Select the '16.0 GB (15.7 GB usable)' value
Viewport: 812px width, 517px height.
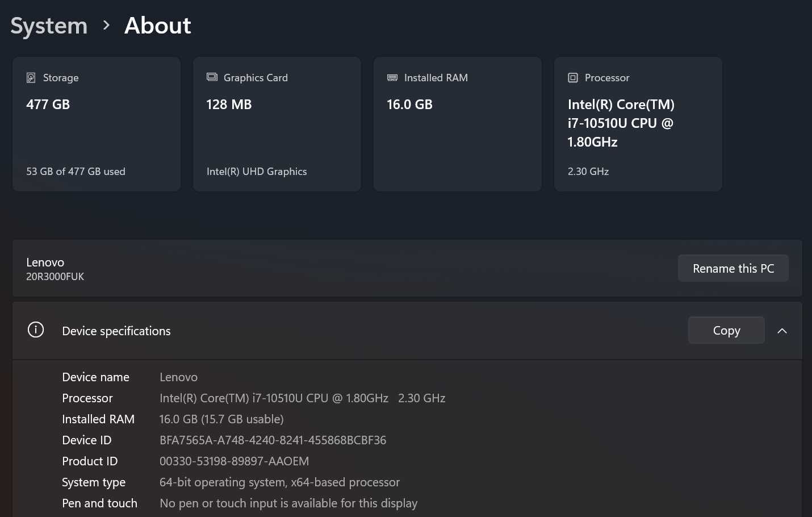221,419
